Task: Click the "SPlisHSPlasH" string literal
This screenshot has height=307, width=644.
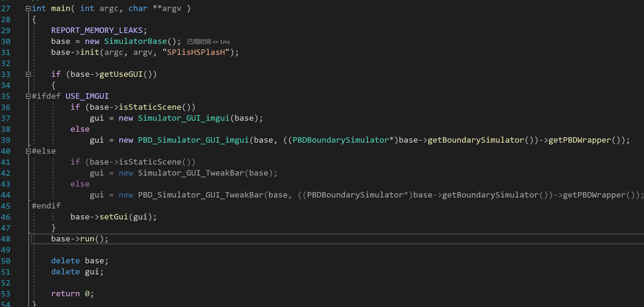Action: pos(196,52)
